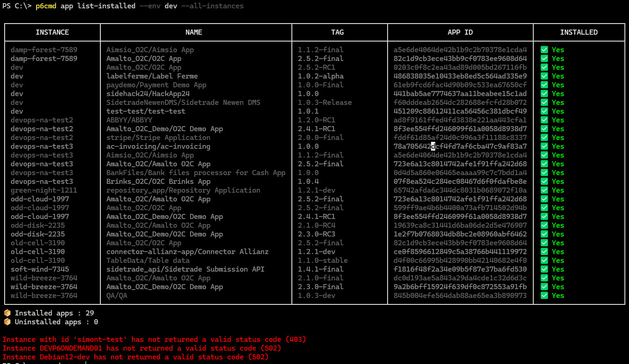Click the app ID 845b004efe564dab88ae65ea3b890973

460,296
